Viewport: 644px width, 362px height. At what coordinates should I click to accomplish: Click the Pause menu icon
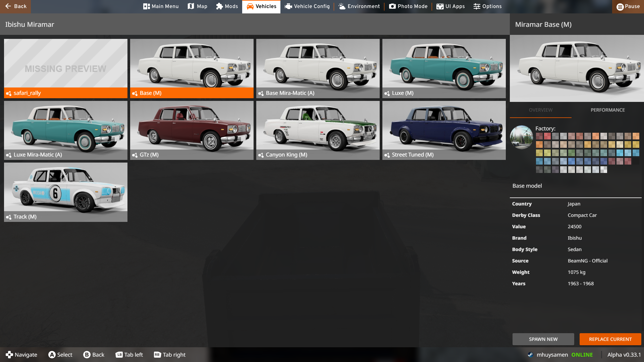[620, 7]
